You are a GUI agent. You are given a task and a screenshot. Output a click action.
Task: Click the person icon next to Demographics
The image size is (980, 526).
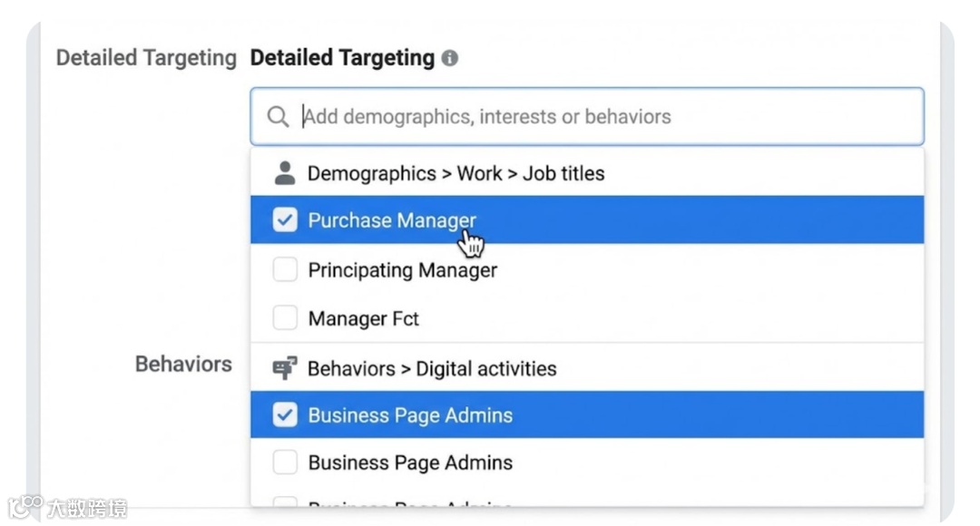click(x=285, y=173)
